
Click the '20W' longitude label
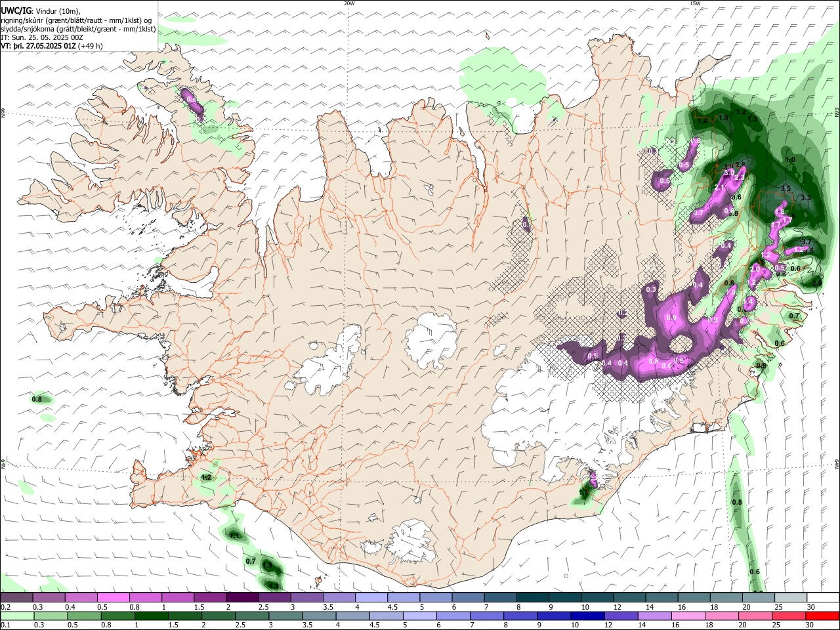[349, 3]
